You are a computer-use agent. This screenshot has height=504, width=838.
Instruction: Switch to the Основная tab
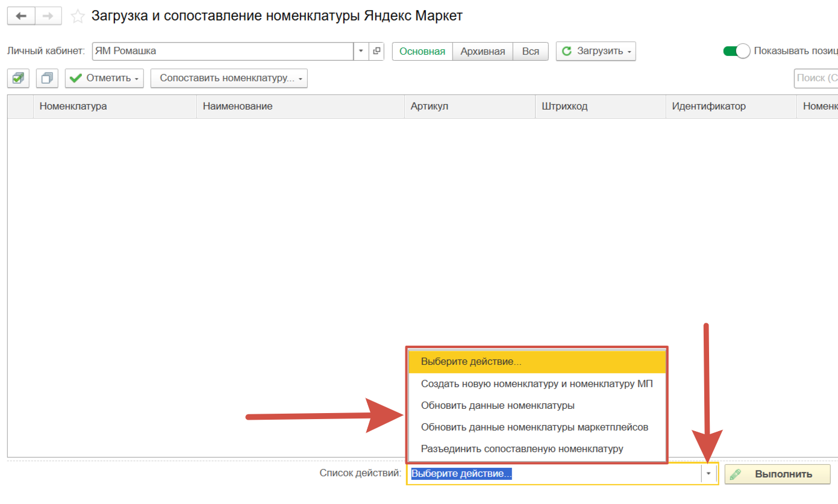(x=422, y=51)
